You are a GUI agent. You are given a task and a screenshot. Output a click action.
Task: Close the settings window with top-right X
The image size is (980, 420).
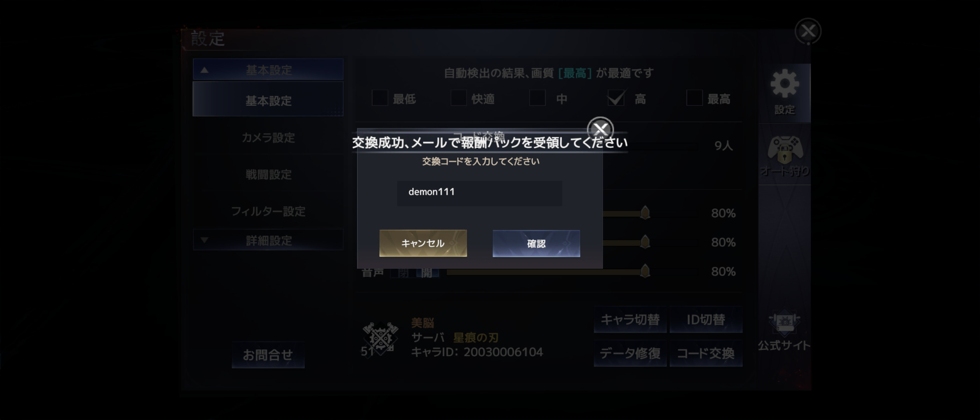(x=808, y=31)
